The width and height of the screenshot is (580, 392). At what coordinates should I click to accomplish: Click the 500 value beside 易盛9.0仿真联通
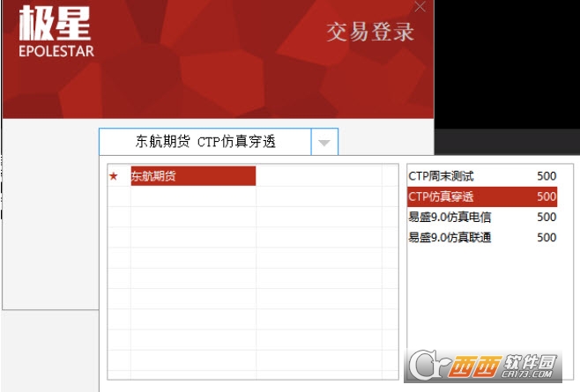point(546,237)
